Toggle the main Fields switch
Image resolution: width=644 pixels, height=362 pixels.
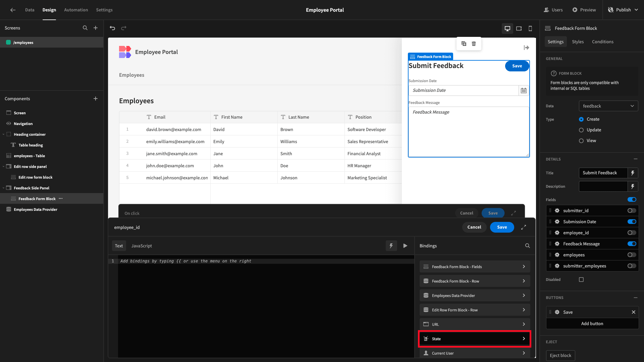[x=632, y=200]
